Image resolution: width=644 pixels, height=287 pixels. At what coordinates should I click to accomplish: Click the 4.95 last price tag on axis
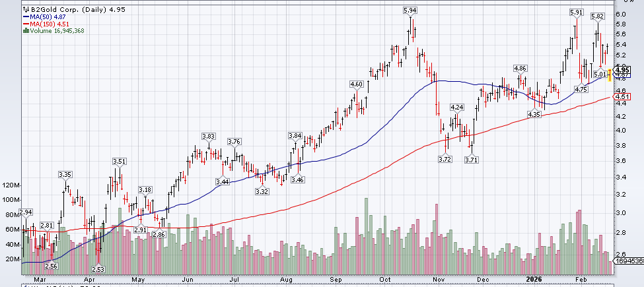tap(622, 69)
